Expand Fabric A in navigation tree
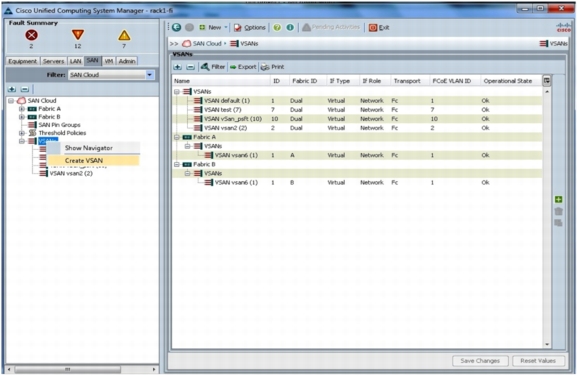The height and width of the screenshot is (377, 578). point(22,109)
